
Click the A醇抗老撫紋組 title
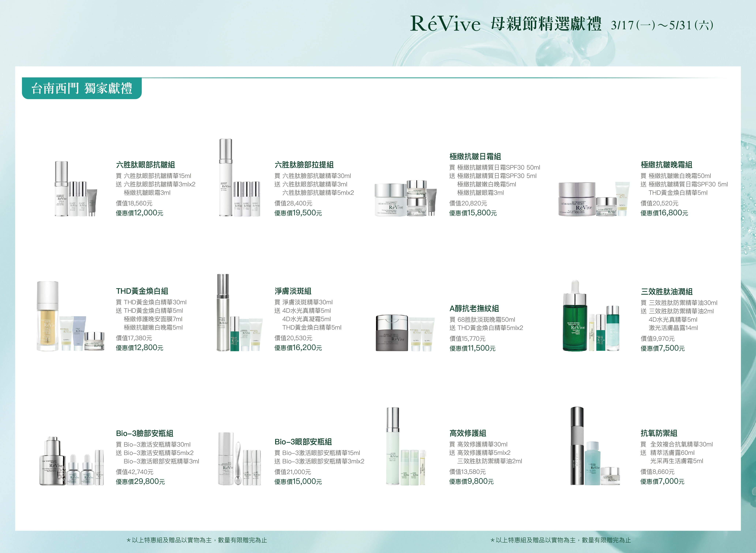[474, 309]
